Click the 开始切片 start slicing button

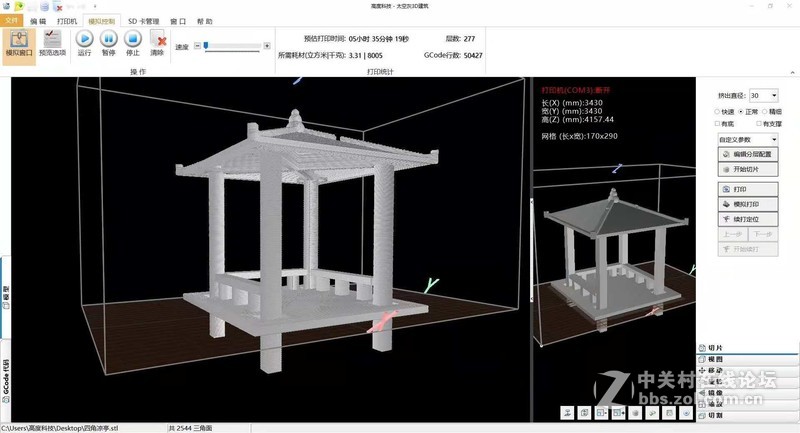click(747, 169)
